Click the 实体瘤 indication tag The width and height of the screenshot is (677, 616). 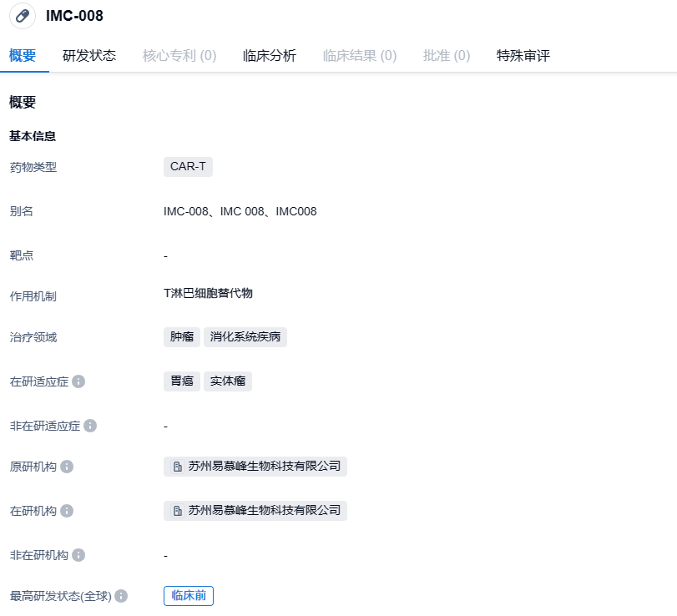(x=228, y=381)
